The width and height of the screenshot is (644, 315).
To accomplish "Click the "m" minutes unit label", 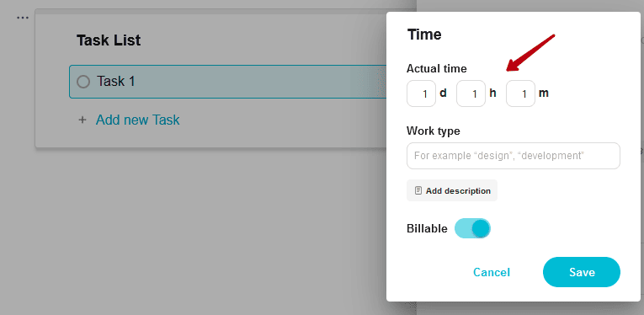I will pyautogui.click(x=543, y=93).
